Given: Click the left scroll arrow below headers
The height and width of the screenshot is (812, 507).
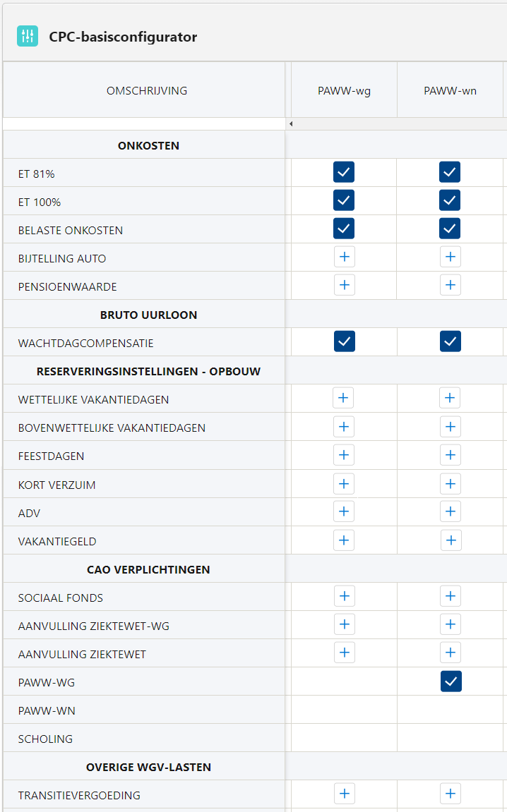Looking at the screenshot, I should (x=291, y=123).
